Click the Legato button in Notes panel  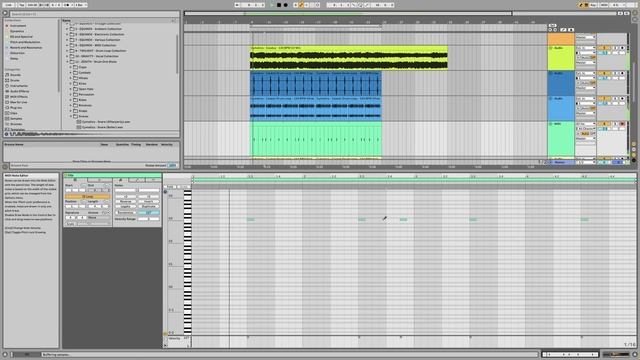[125, 207]
